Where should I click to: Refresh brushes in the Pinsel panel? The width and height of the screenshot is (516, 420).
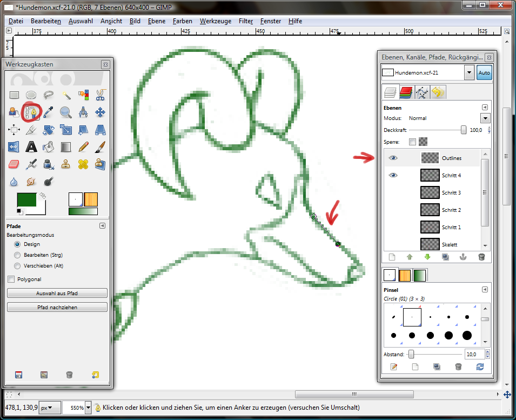[x=480, y=366]
